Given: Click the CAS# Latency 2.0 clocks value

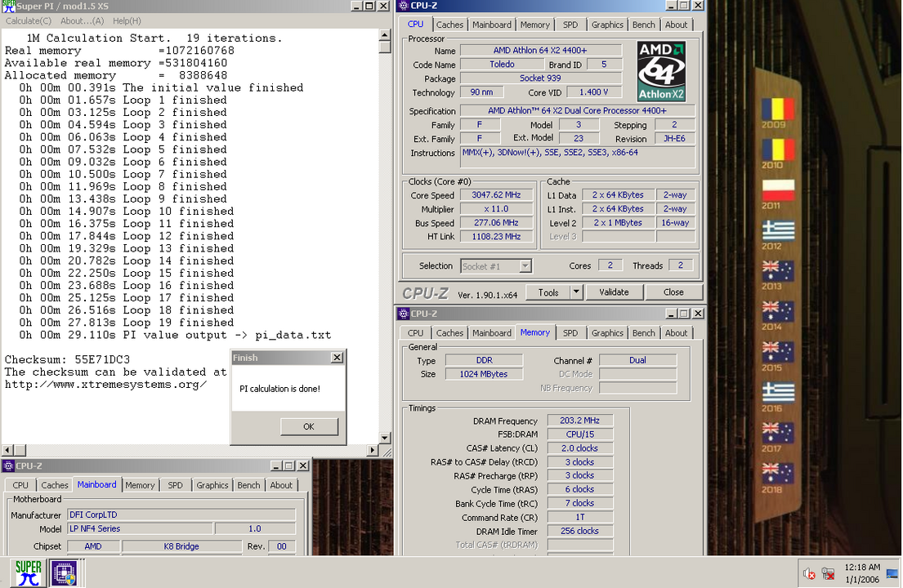Looking at the screenshot, I should click(579, 448).
